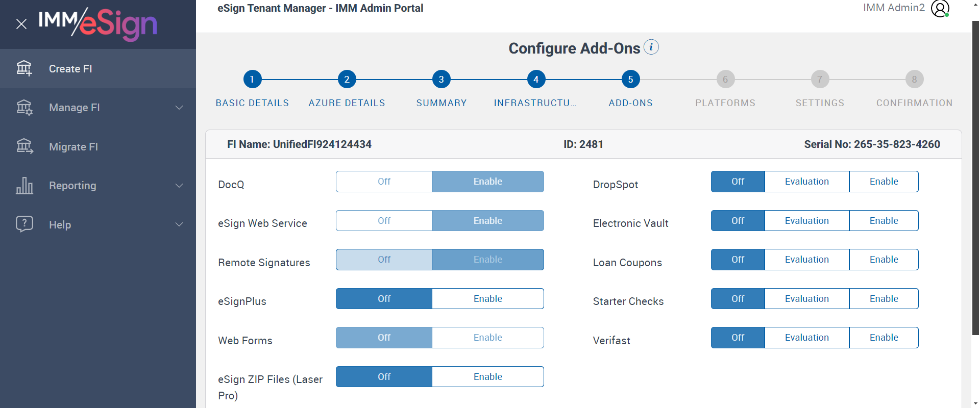Image resolution: width=980 pixels, height=408 pixels.
Task: Click the vertical page scrollbar
Action: tap(975, 178)
